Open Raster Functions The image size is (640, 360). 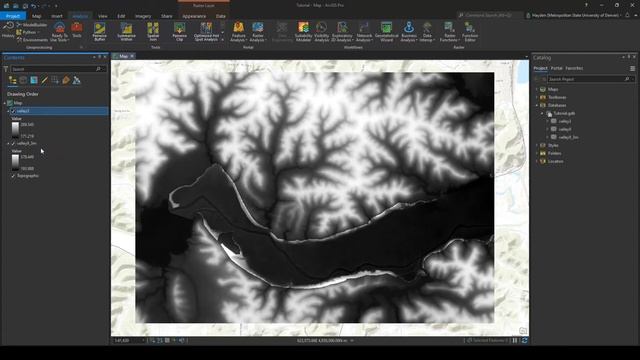pos(449,32)
